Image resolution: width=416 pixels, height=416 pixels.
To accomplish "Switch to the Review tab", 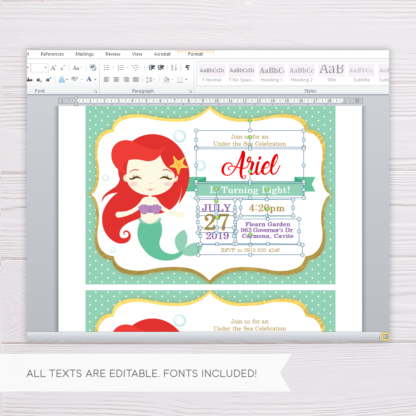I will [x=113, y=54].
